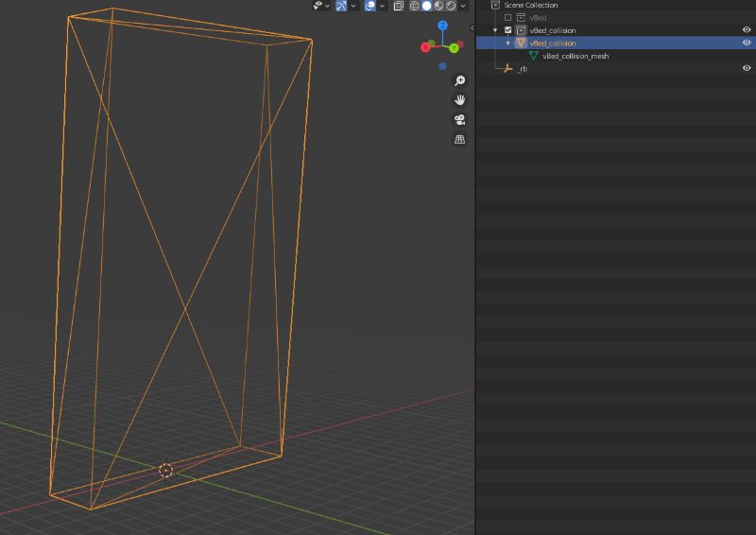
Task: Select highlighted vBed_collision object name
Action: point(553,43)
